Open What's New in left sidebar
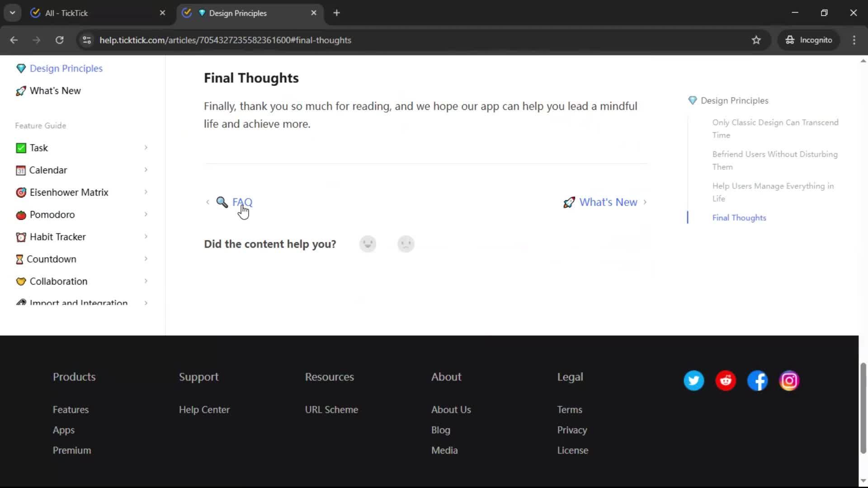 (x=55, y=91)
